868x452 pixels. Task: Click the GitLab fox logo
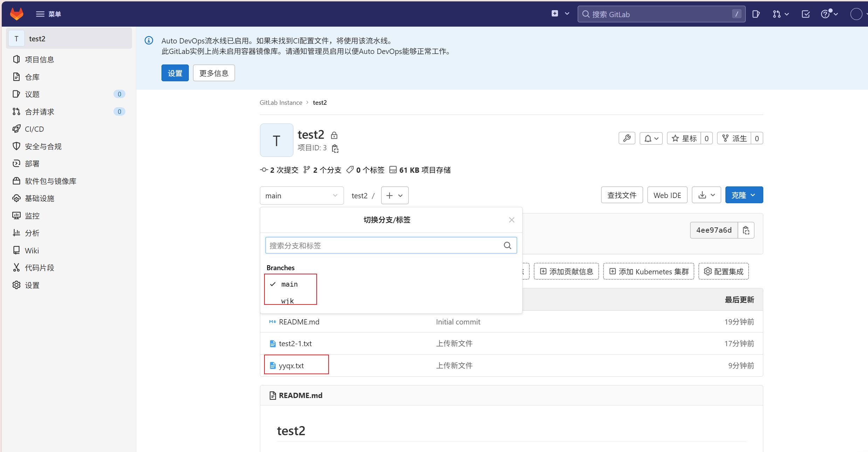click(16, 14)
